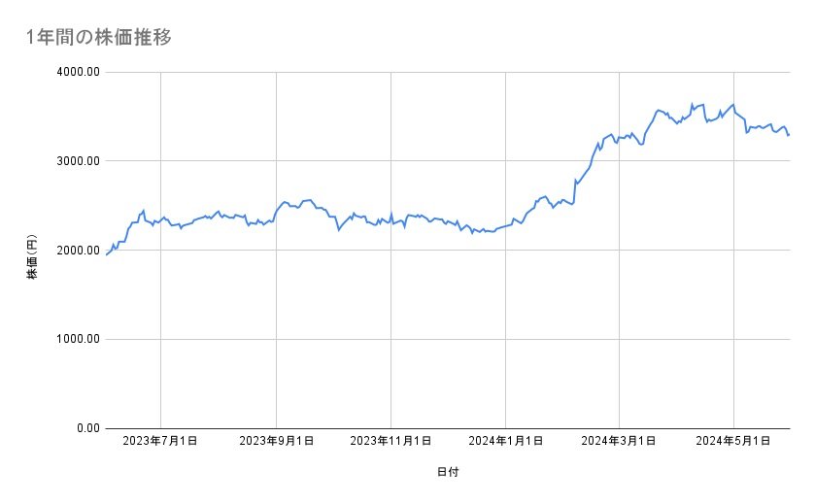Select the 2024年3月1日 date label
Screen dimensions: 815x504
[x=618, y=442]
